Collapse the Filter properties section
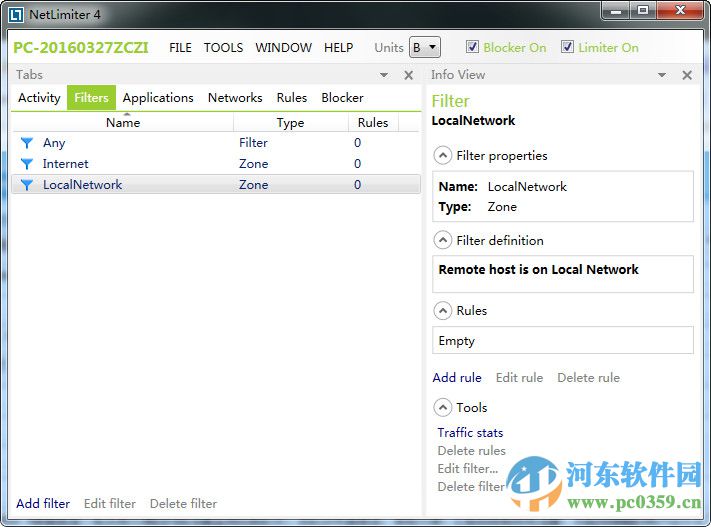The height and width of the screenshot is (527, 711). [443, 156]
